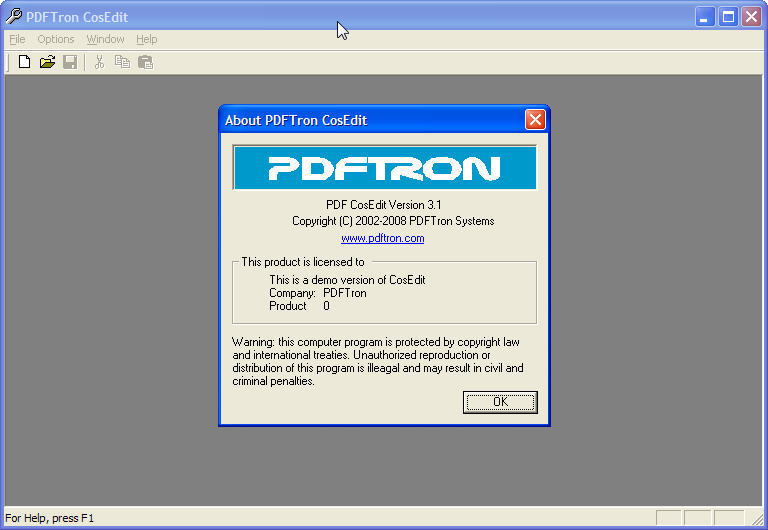Open the Options menu
This screenshot has height=530, width=768.
pyautogui.click(x=56, y=39)
